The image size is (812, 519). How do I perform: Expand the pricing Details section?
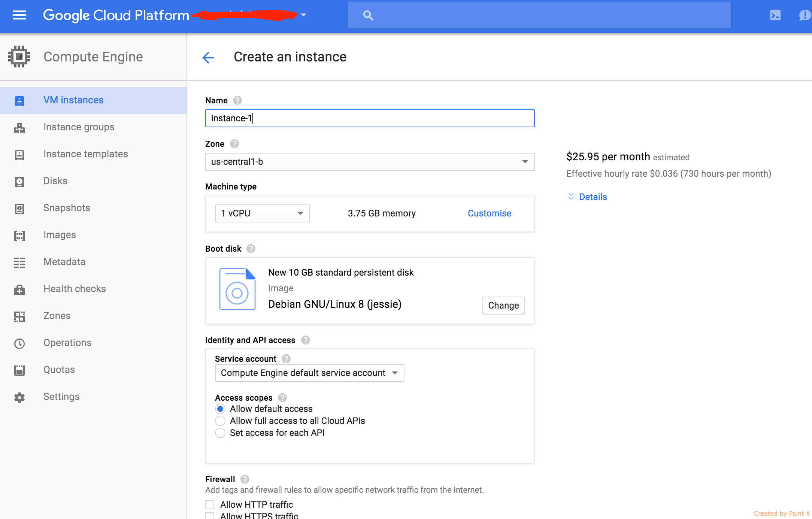[587, 197]
